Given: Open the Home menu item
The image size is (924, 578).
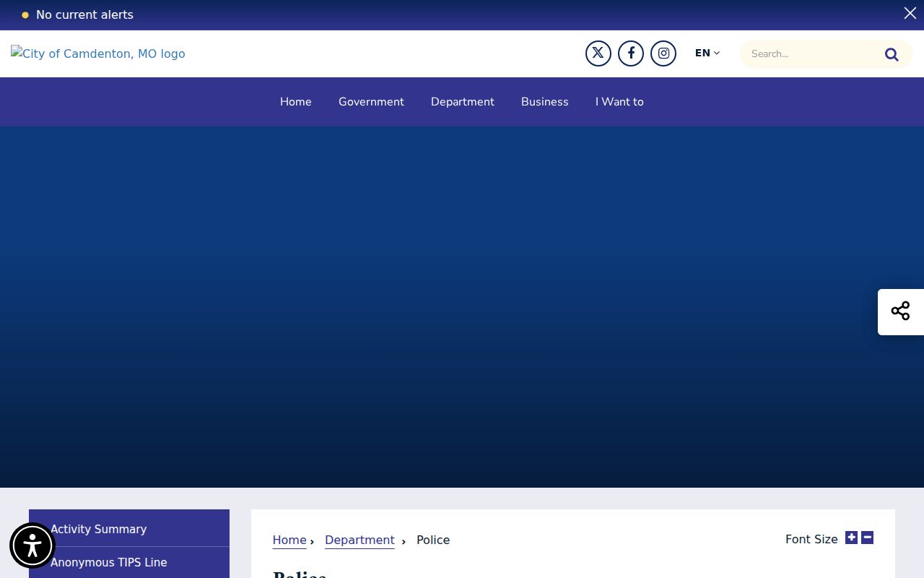Looking at the screenshot, I should pos(296,102).
